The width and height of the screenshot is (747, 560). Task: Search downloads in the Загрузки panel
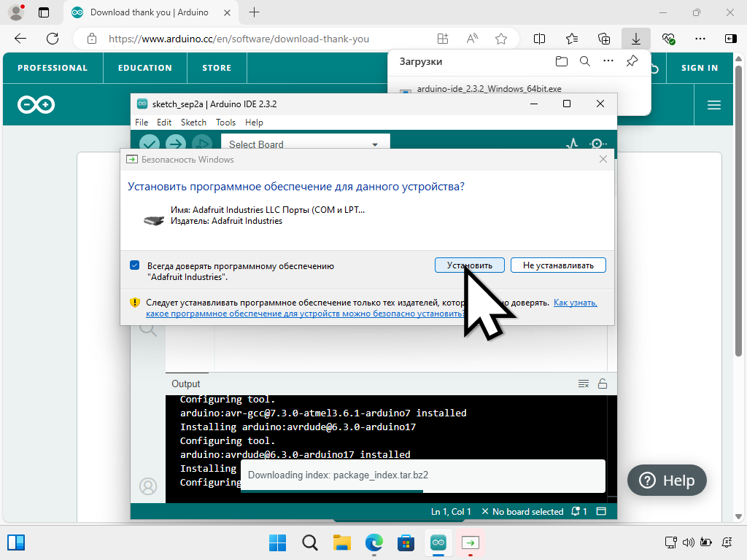[585, 61]
